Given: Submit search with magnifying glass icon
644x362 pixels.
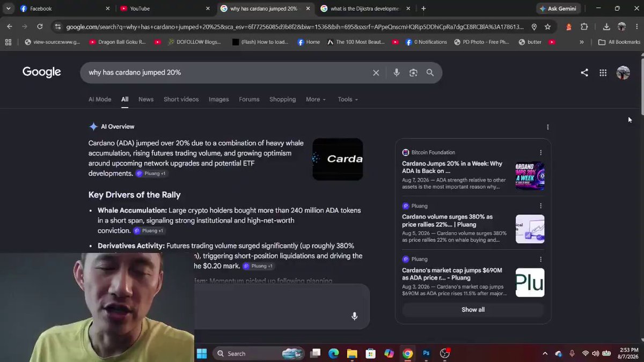Looking at the screenshot, I should [x=430, y=73].
